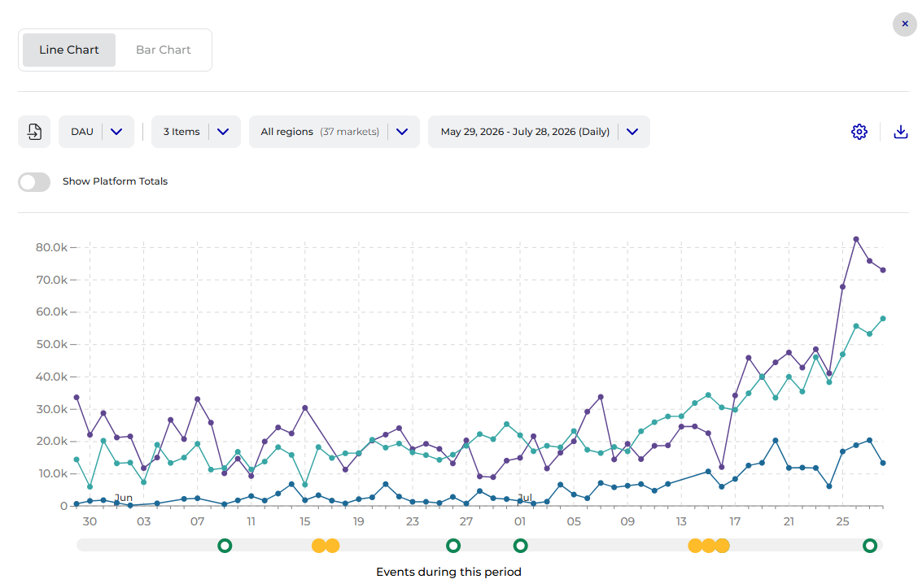Click the first purple data point at 33k

coord(76,397)
